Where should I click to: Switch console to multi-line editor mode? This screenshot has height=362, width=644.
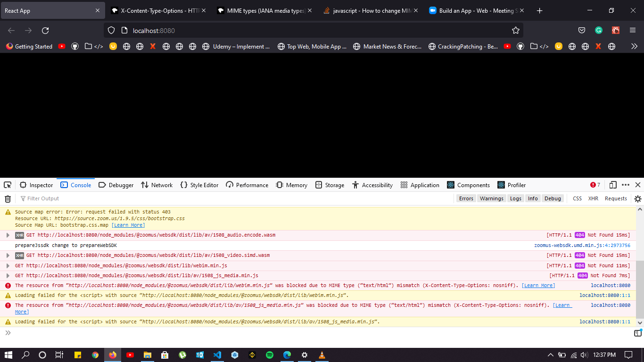tap(637, 333)
